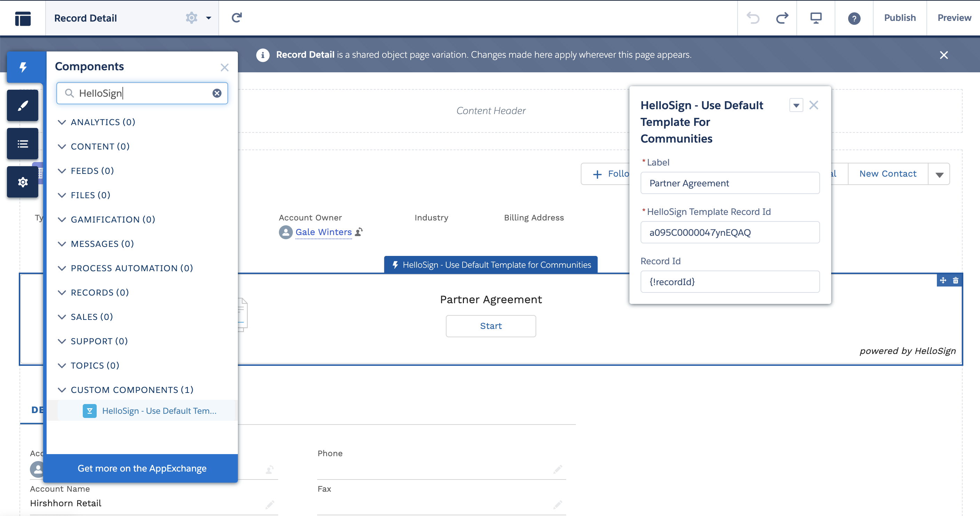Click Get more on the AppExchange
Screen dimensions: 980x516
tap(142, 468)
